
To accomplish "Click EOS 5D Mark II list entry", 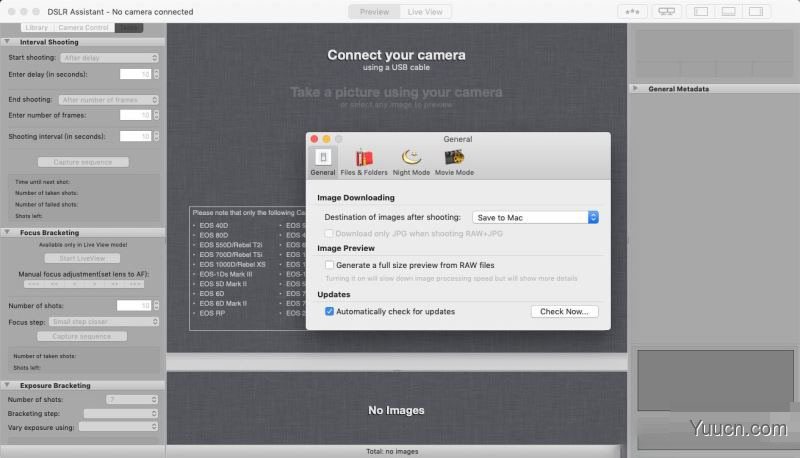I will point(223,284).
